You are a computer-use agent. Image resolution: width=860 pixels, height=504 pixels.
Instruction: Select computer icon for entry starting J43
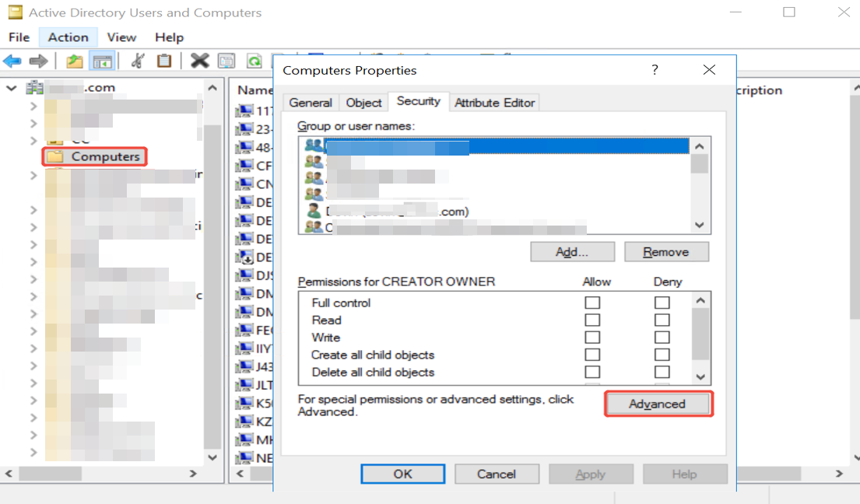pyautogui.click(x=244, y=366)
